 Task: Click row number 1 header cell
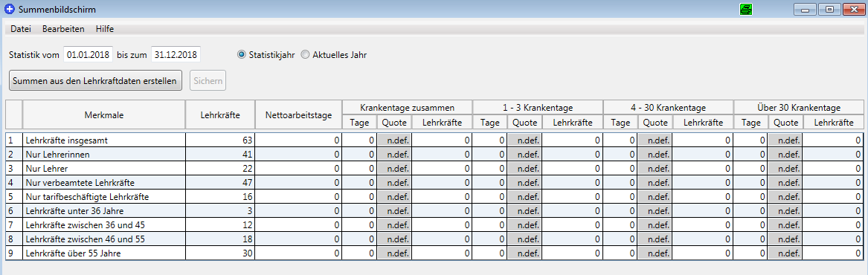14,140
